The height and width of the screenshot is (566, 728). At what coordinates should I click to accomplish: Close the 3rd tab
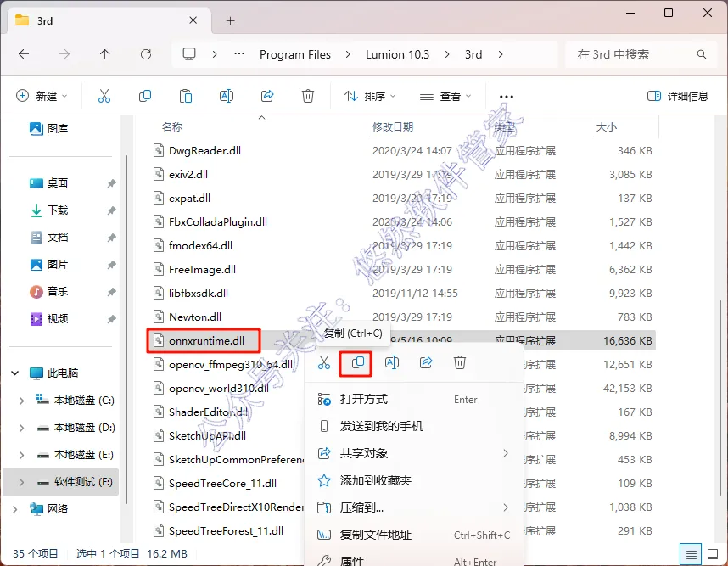coord(193,20)
